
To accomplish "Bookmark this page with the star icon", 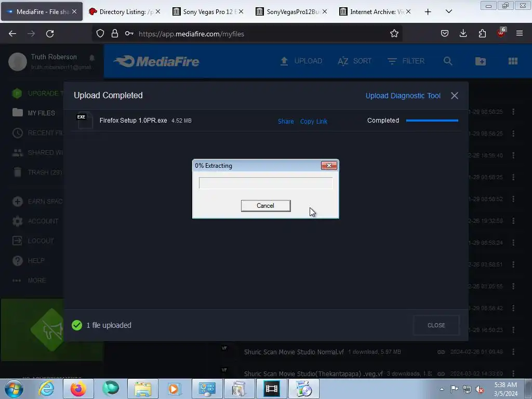I will 394,33.
